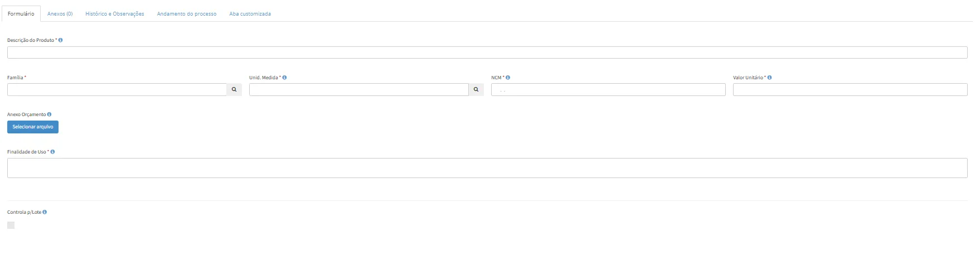Click info icon beside Descrição do Produto

coord(60,40)
